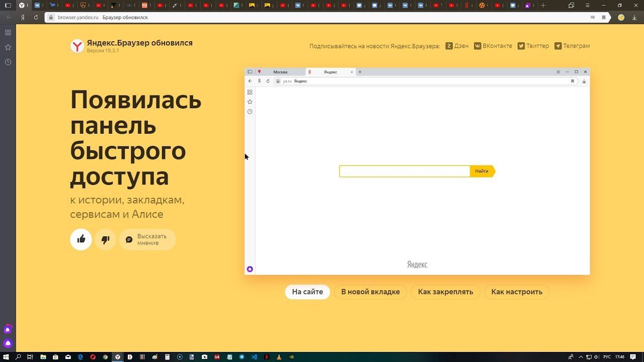Click the 'Яндекс.Браузер обновился' title text
The width and height of the screenshot is (644, 362).
pos(139,43)
